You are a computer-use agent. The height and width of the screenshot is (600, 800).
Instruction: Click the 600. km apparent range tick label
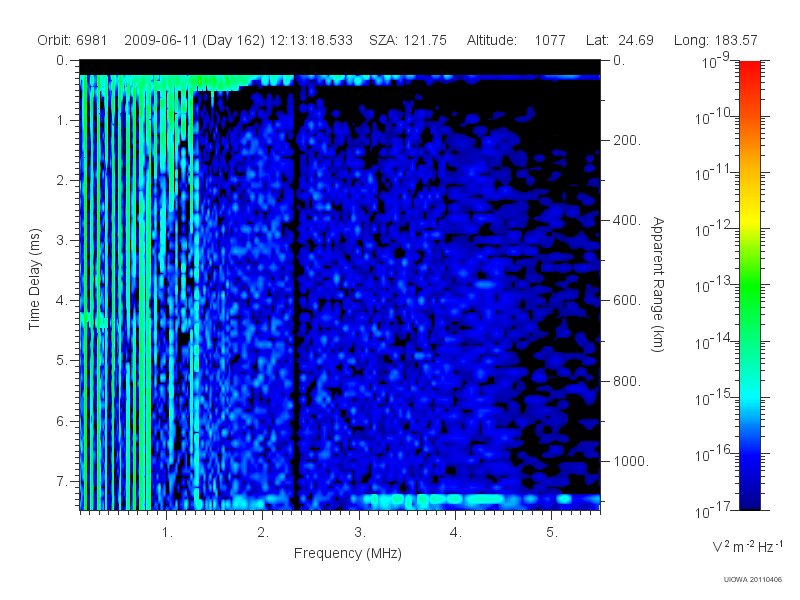(x=627, y=301)
